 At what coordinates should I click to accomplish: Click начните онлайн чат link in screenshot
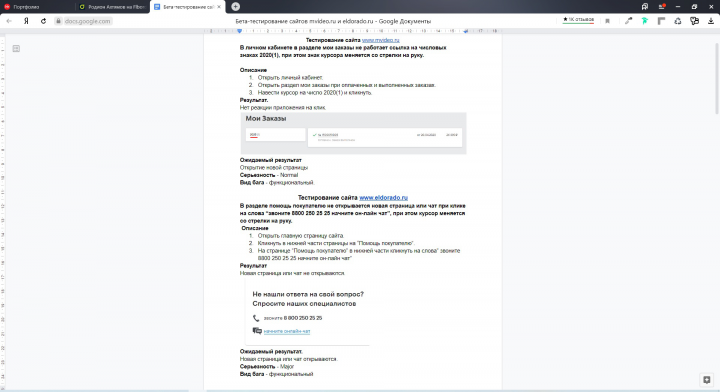click(x=287, y=331)
